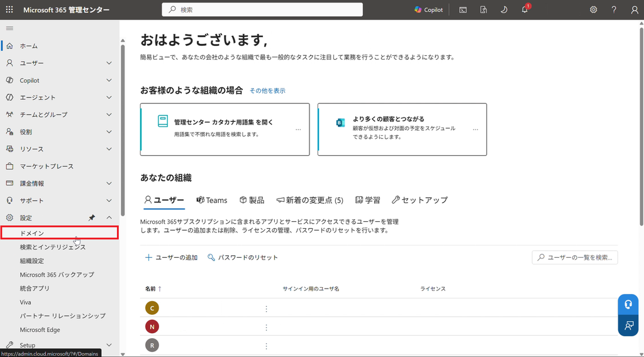Open more actions for user C
The image size is (644, 357).
click(x=266, y=309)
